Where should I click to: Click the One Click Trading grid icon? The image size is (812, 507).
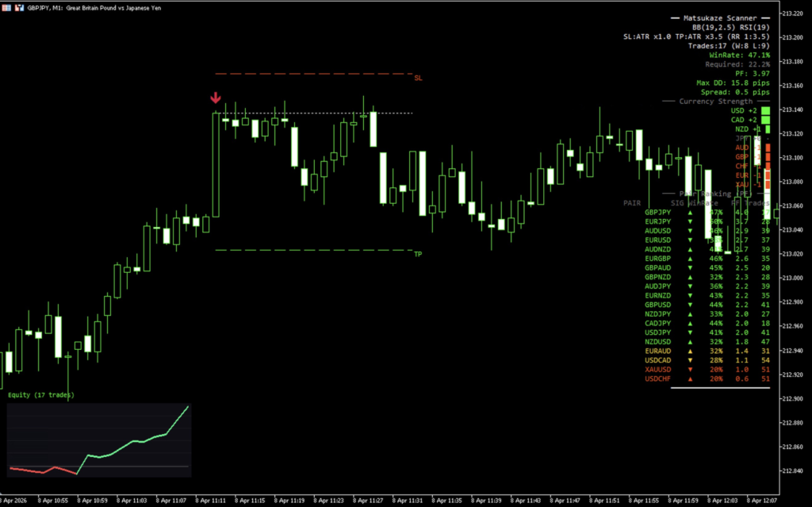6,6
